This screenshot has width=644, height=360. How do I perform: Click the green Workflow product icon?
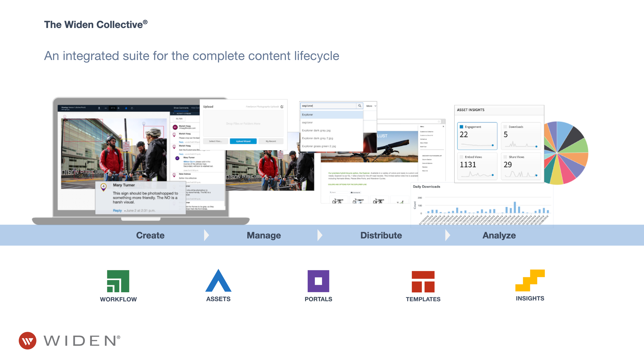pyautogui.click(x=118, y=281)
